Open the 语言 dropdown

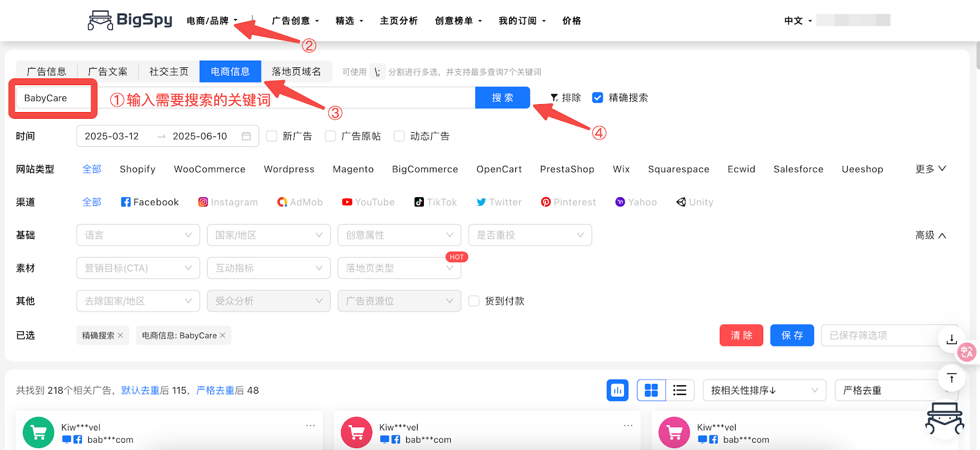138,235
